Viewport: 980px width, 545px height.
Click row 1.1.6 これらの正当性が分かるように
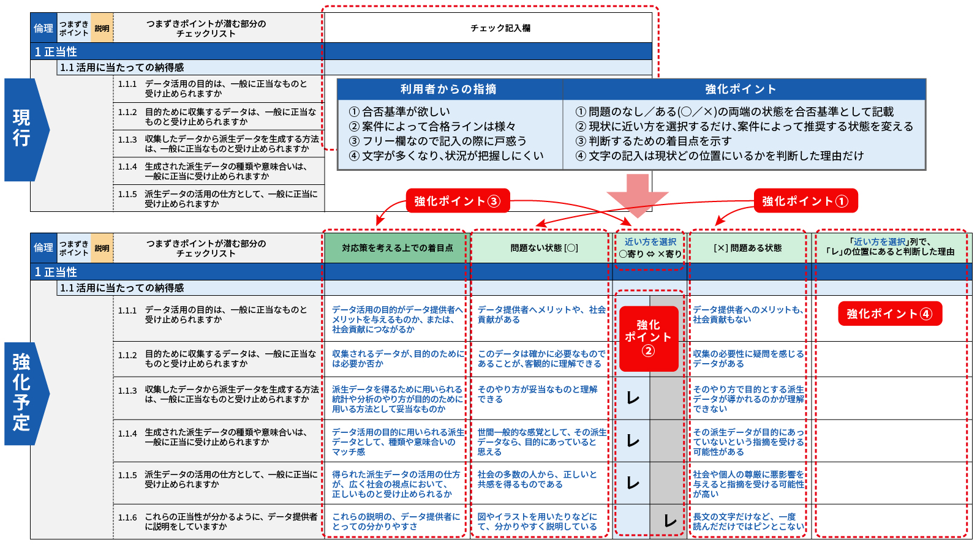(x=218, y=522)
